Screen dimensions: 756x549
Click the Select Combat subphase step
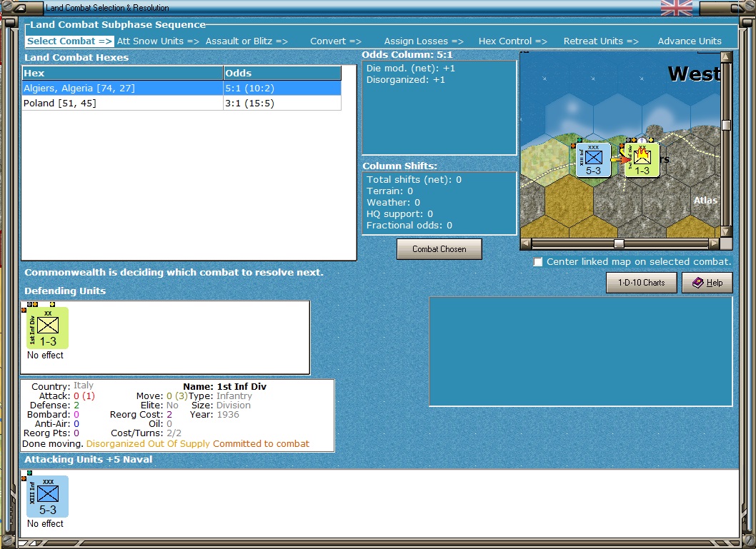click(x=69, y=41)
